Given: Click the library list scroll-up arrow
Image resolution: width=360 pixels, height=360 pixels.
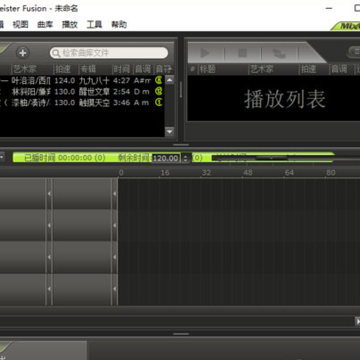Looking at the screenshot, I should point(170,80).
